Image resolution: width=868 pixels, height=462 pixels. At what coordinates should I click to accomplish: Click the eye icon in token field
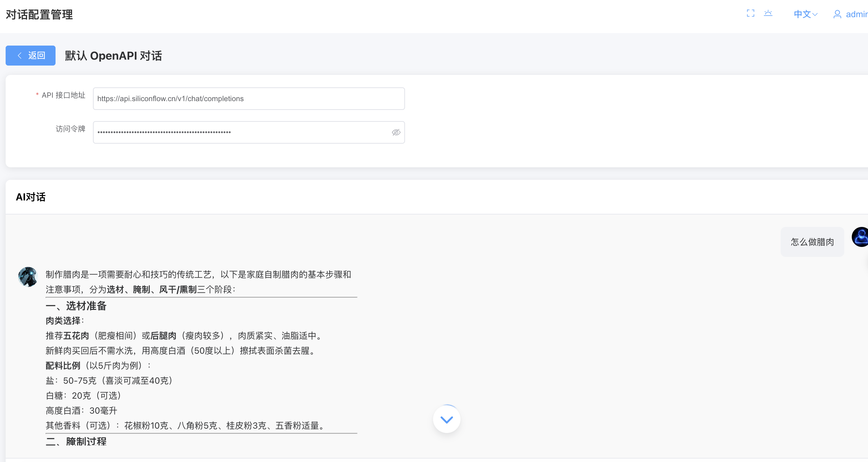click(396, 132)
